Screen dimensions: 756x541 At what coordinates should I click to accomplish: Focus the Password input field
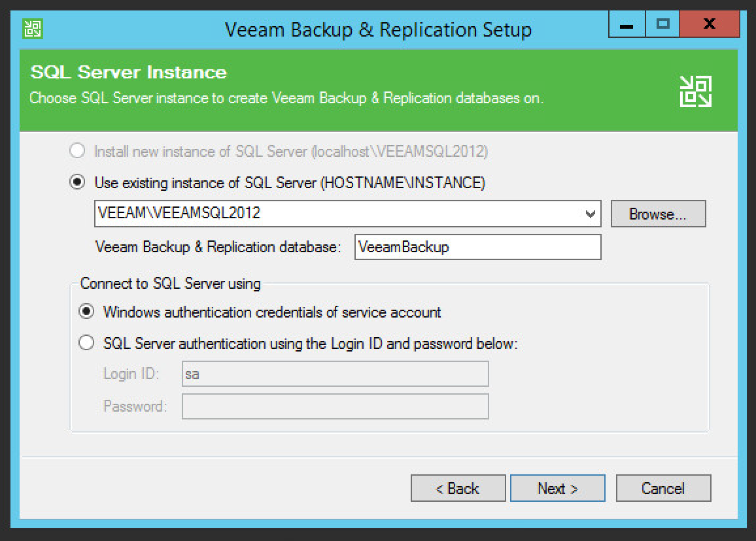pos(335,406)
